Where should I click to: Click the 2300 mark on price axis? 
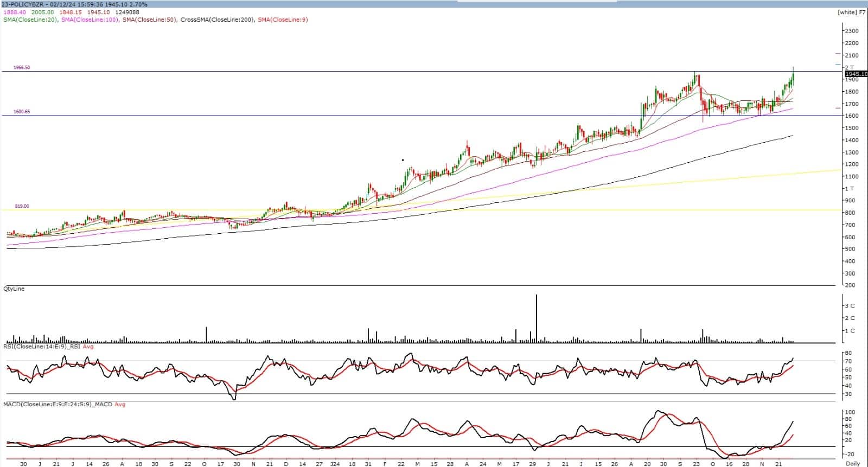[851, 31]
